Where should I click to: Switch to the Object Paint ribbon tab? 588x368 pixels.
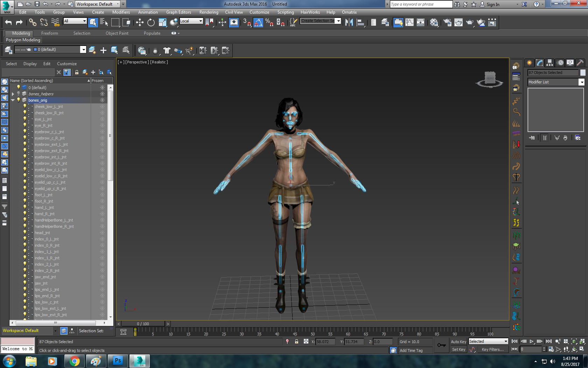pyautogui.click(x=117, y=33)
